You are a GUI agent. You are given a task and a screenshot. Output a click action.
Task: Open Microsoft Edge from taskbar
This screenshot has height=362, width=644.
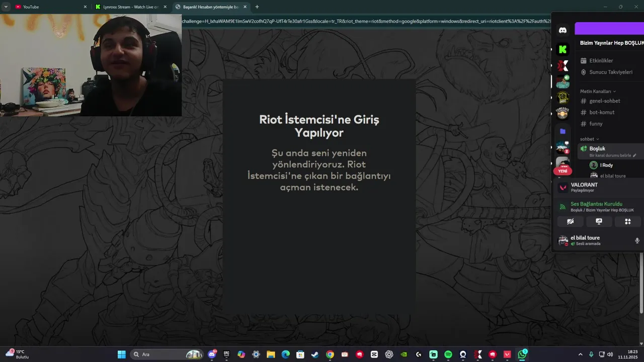[x=285, y=354]
